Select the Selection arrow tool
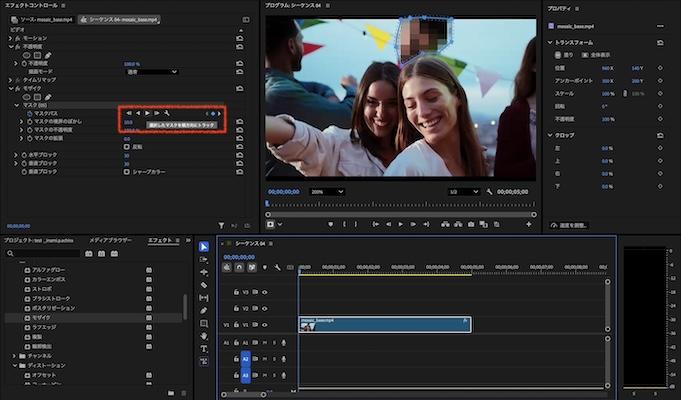 (x=204, y=246)
